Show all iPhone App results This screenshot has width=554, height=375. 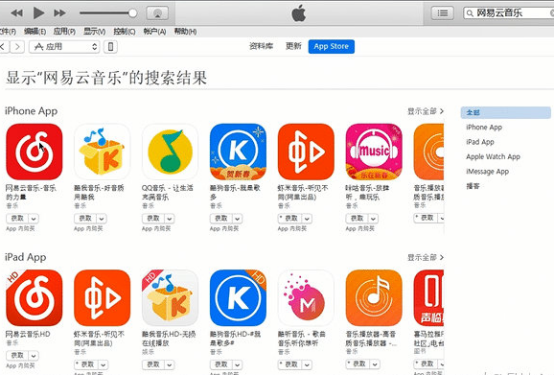click(425, 111)
